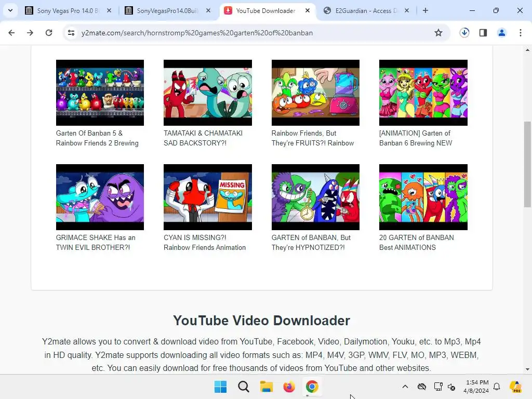Click the cloud sync tray icon
This screenshot has width=532, height=399.
coord(422,387)
